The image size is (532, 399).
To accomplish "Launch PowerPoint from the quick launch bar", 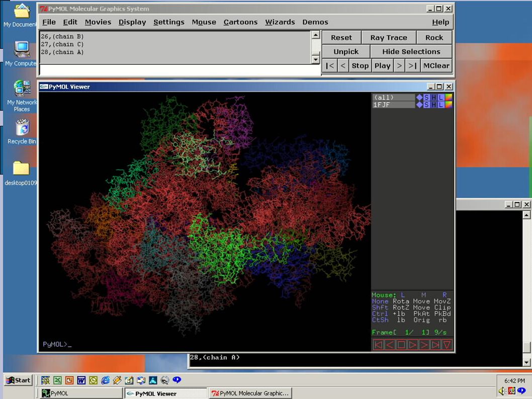I will point(69,380).
